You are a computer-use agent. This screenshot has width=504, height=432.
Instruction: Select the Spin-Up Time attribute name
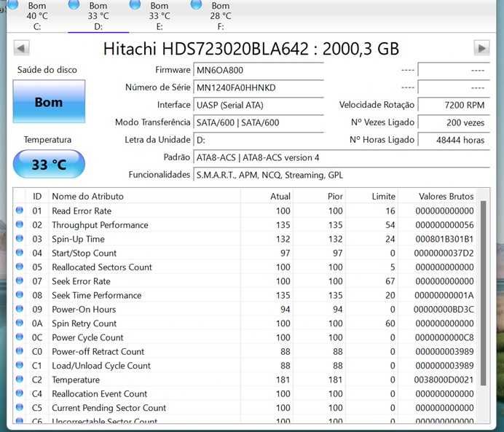click(78, 239)
